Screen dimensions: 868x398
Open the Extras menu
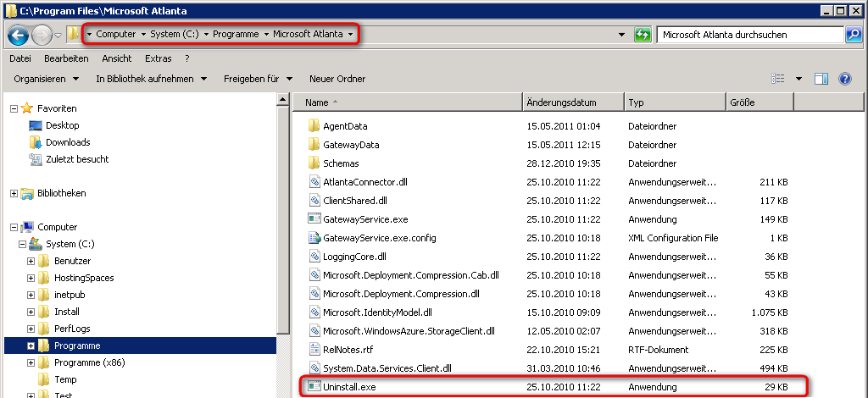click(x=158, y=58)
